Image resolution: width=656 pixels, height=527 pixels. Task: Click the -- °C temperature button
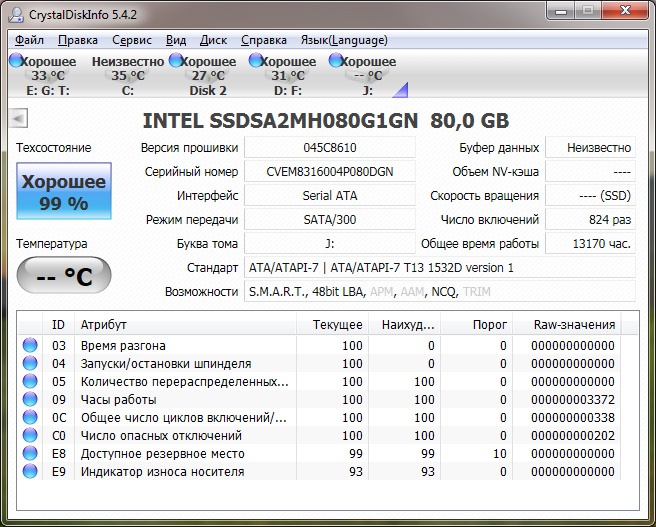tap(64, 275)
